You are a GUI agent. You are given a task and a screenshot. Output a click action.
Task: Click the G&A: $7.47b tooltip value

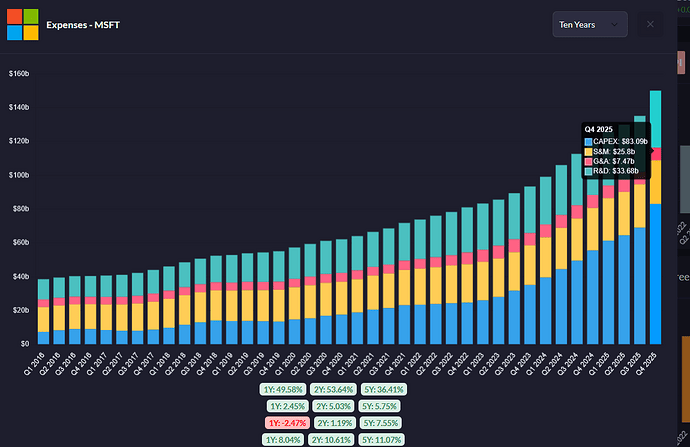pos(614,161)
